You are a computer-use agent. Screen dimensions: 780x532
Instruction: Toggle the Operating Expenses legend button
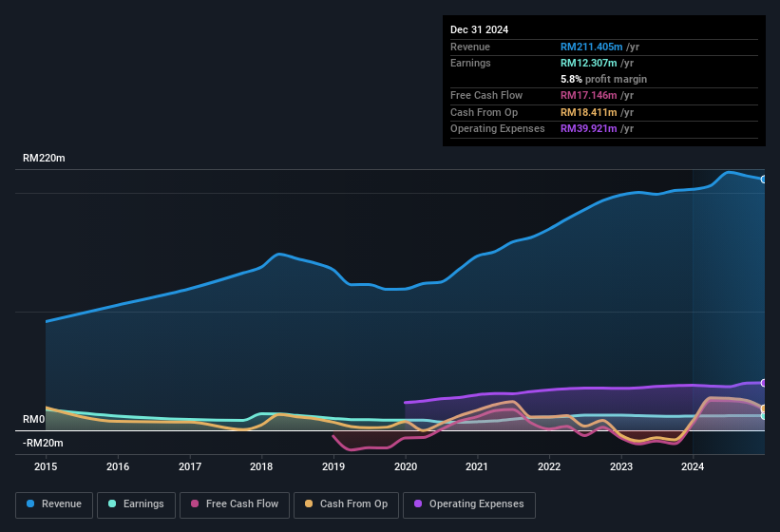[x=469, y=504]
